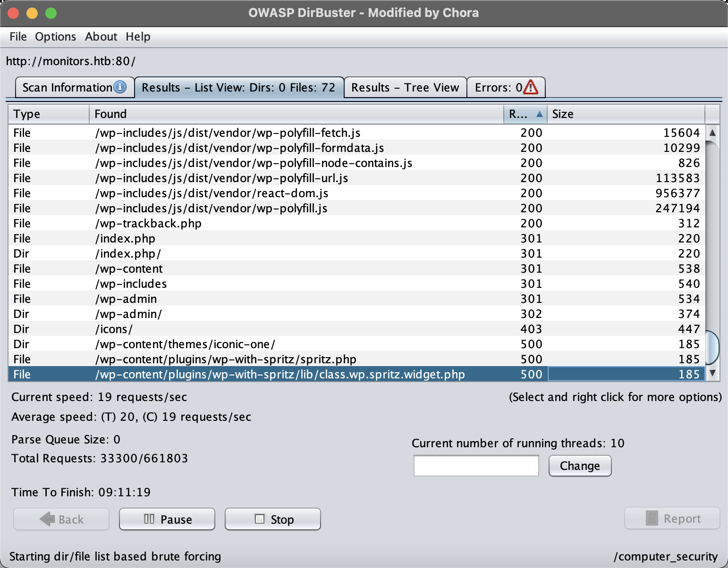Click the Current speed 19 requests/sec label
The height and width of the screenshot is (568, 728).
(x=99, y=397)
